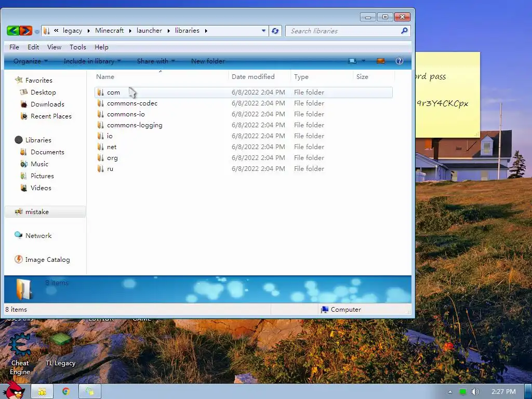Expand the arrow after 'legacy' breadcrumb
The height and width of the screenshot is (399, 532).
[x=88, y=31]
